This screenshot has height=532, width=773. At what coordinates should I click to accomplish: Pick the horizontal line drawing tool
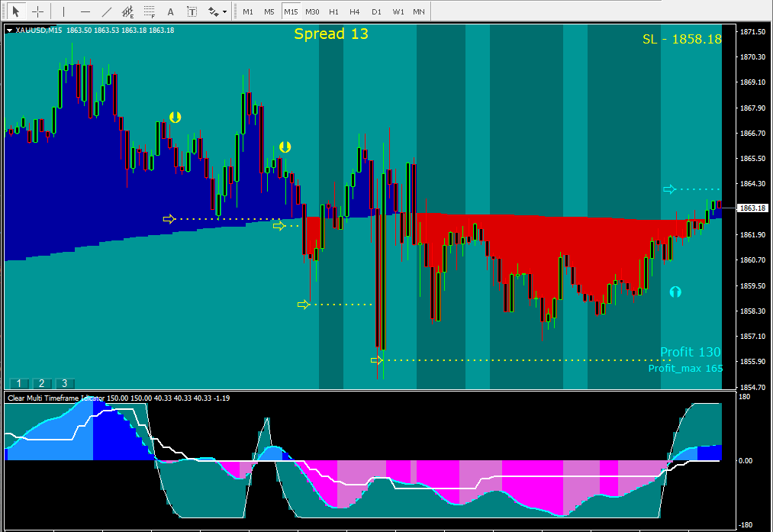pyautogui.click(x=85, y=11)
